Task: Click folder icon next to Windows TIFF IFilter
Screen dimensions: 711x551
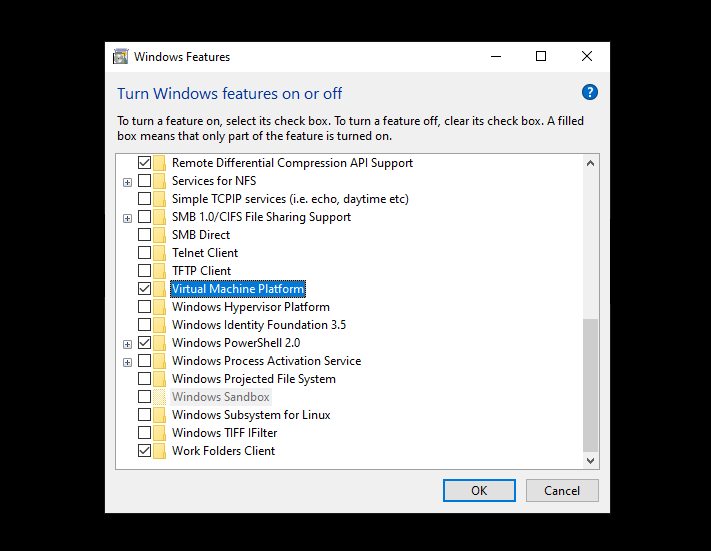Action: coord(159,433)
